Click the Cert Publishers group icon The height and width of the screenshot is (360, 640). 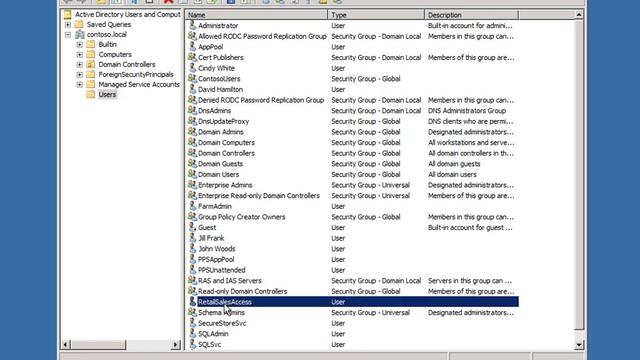pyautogui.click(x=192, y=57)
